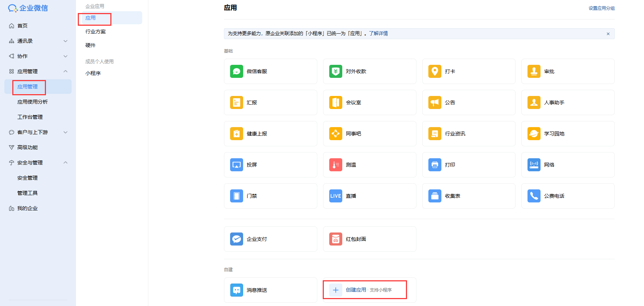644x306 pixels.
Task: Click the 微信客服 label
Action: (x=257, y=71)
